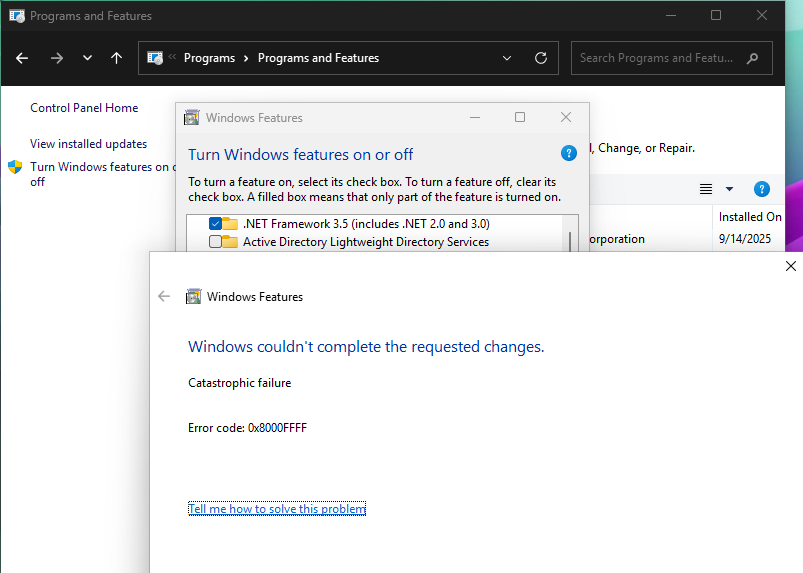Viewport: 803px width, 573px height.
Task: Uncheck .NET Framework 3.5 checkbox
Action: tap(216, 224)
